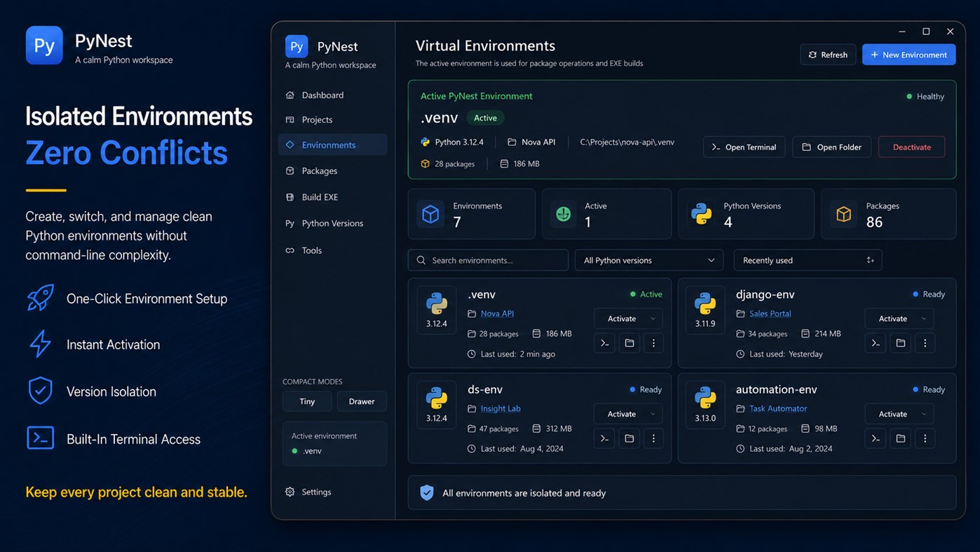This screenshot has width=980, height=552.
Task: Open more options menu on .venv card
Action: pyautogui.click(x=654, y=343)
